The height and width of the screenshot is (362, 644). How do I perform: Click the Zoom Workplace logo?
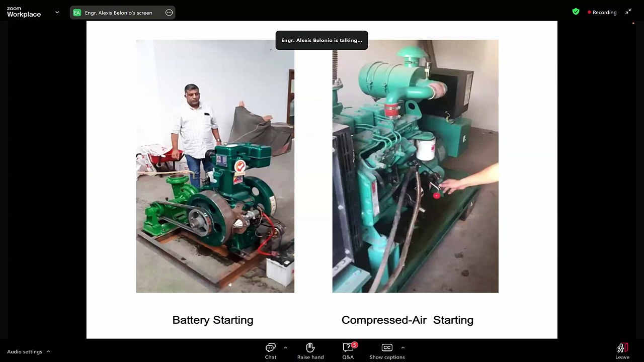point(24,12)
